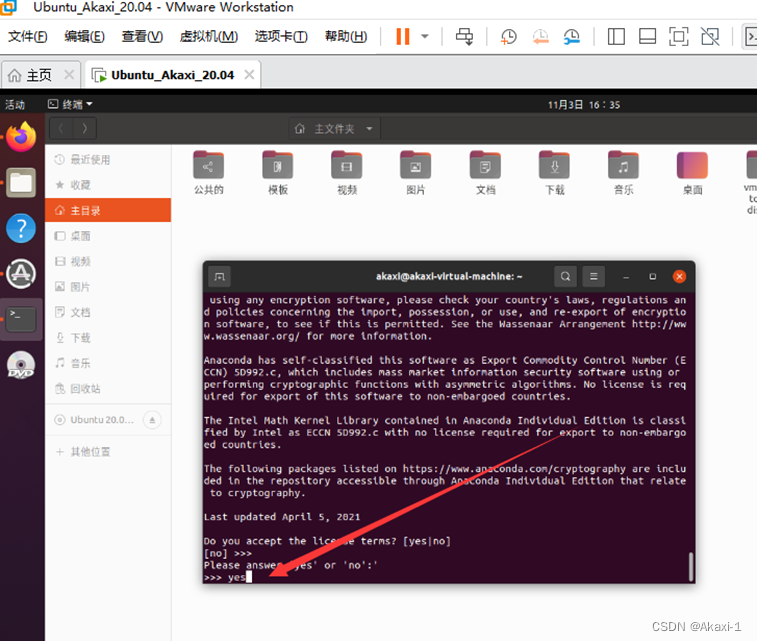Select 主目录 in Files sidebar
Image resolution: width=757 pixels, height=641 pixels.
(108, 210)
